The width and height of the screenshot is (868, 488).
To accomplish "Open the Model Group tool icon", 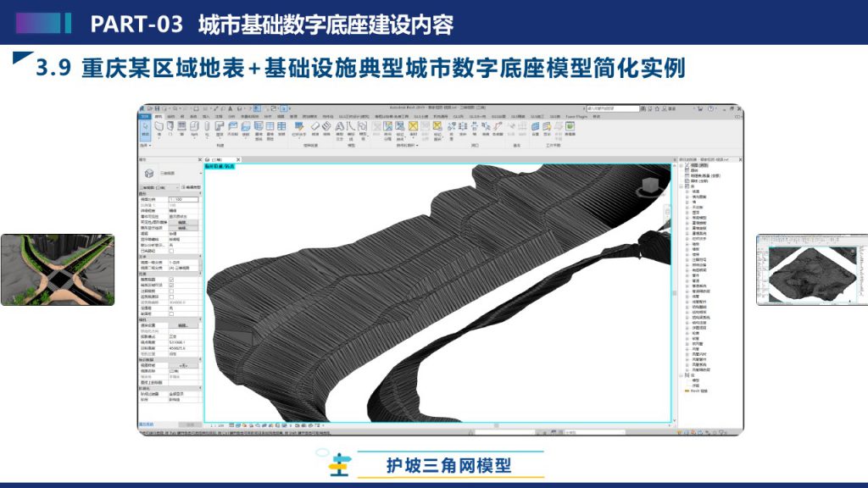I will [363, 127].
